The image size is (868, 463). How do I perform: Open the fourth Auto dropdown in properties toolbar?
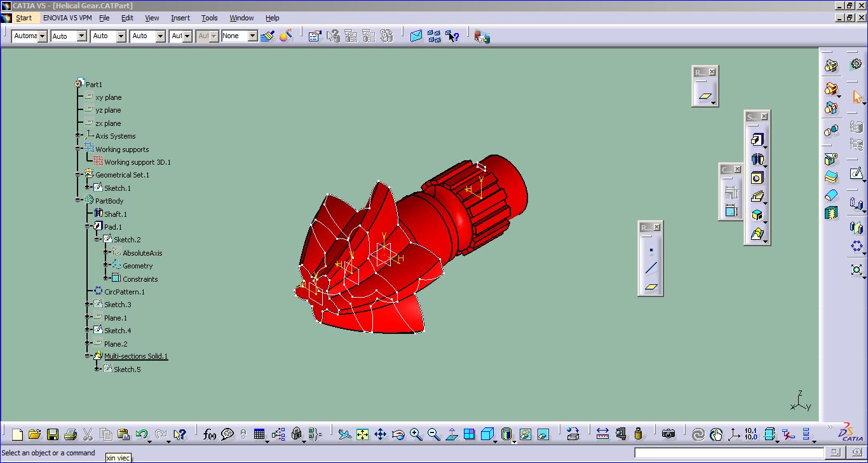coord(147,36)
